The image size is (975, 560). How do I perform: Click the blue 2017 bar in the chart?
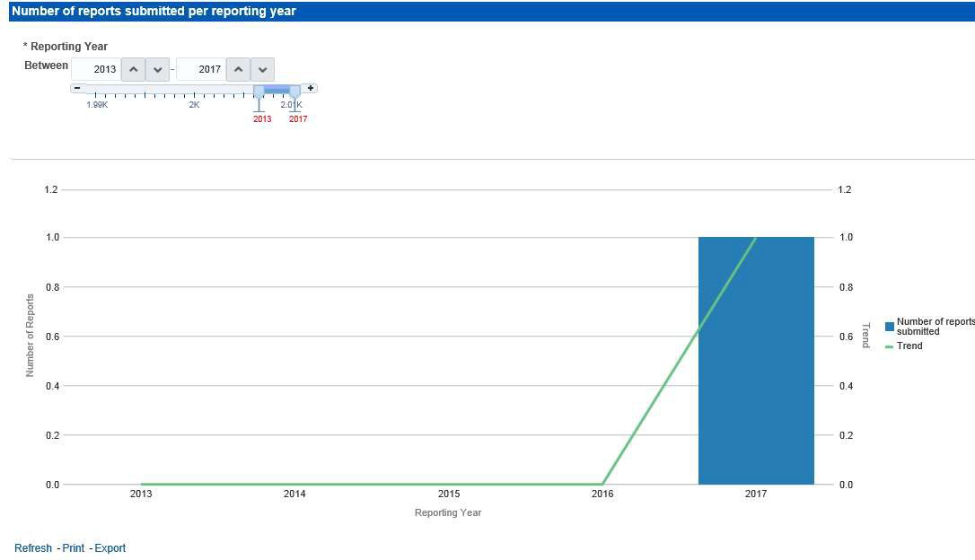pyautogui.click(x=756, y=359)
